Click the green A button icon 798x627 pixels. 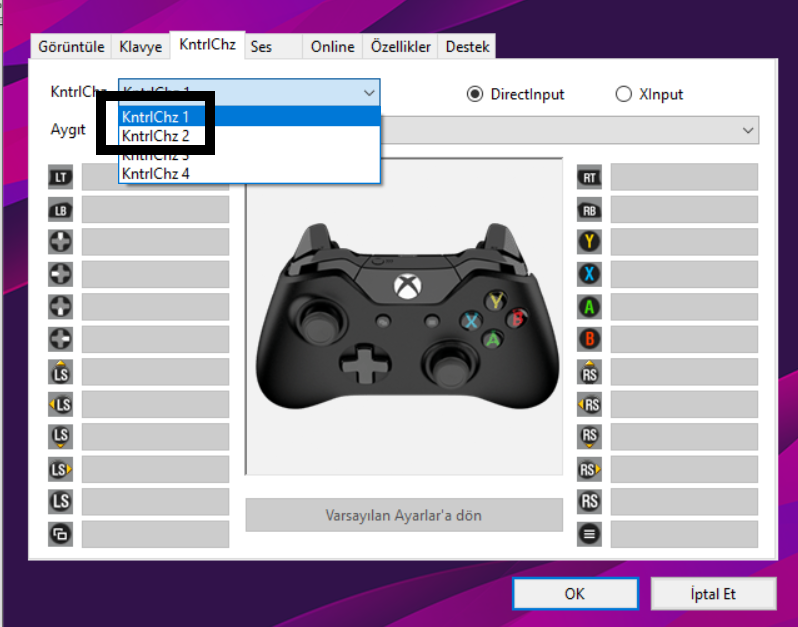click(589, 307)
